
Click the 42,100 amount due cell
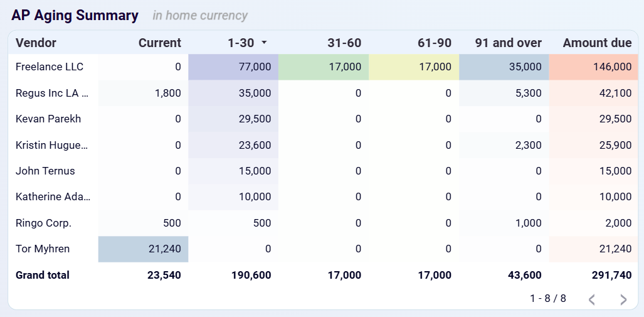click(594, 93)
